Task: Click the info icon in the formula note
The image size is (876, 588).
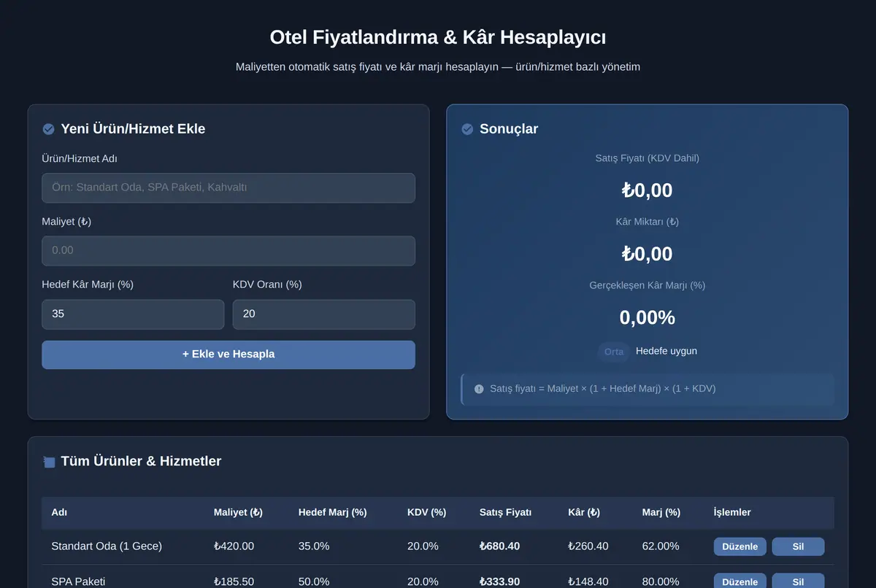Action: click(x=479, y=389)
